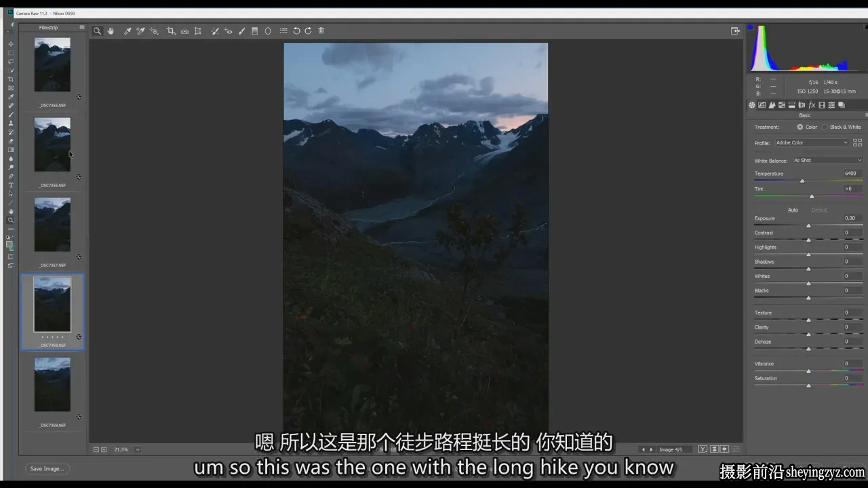The image size is (868, 488).
Task: Adjust the Temperature slider handle
Action: coord(802,181)
